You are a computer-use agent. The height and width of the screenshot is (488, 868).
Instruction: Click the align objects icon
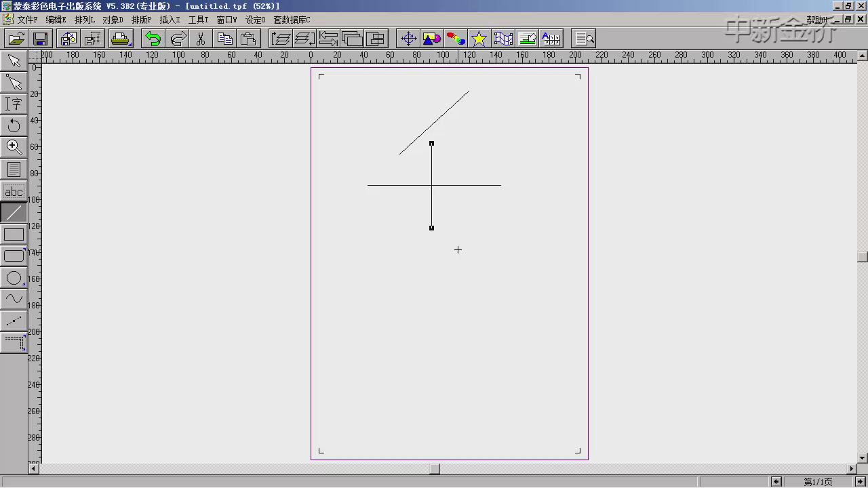tap(376, 39)
